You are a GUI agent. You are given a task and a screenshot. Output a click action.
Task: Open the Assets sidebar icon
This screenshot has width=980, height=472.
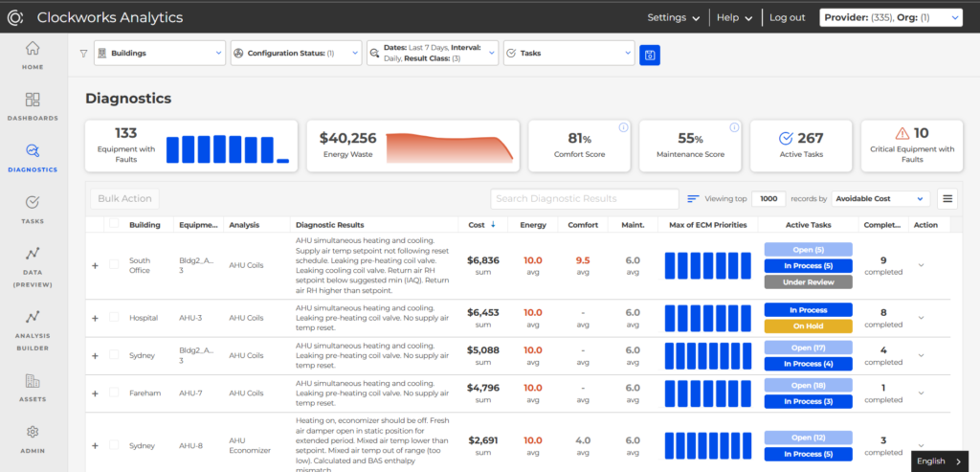click(33, 380)
